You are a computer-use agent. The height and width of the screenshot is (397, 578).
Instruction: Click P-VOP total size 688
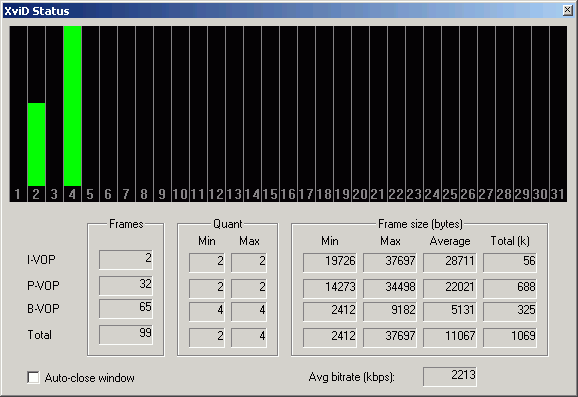point(510,288)
